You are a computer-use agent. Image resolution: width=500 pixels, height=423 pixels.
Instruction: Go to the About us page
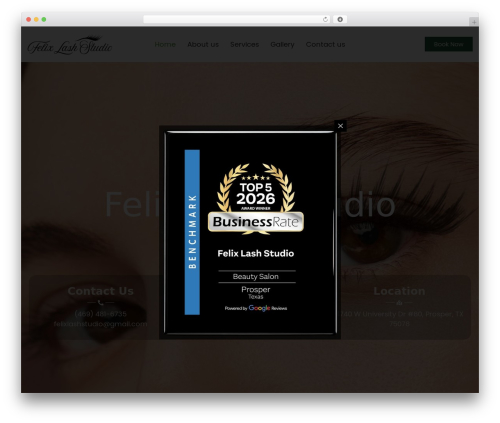203,44
